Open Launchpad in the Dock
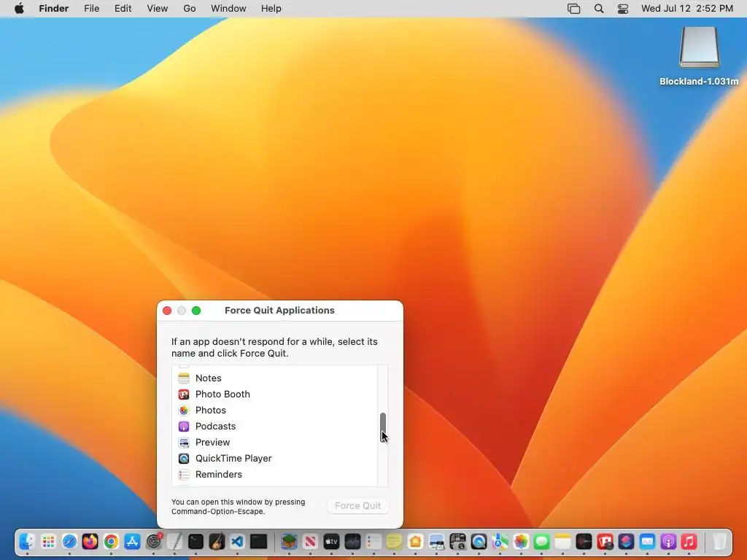 click(48, 542)
